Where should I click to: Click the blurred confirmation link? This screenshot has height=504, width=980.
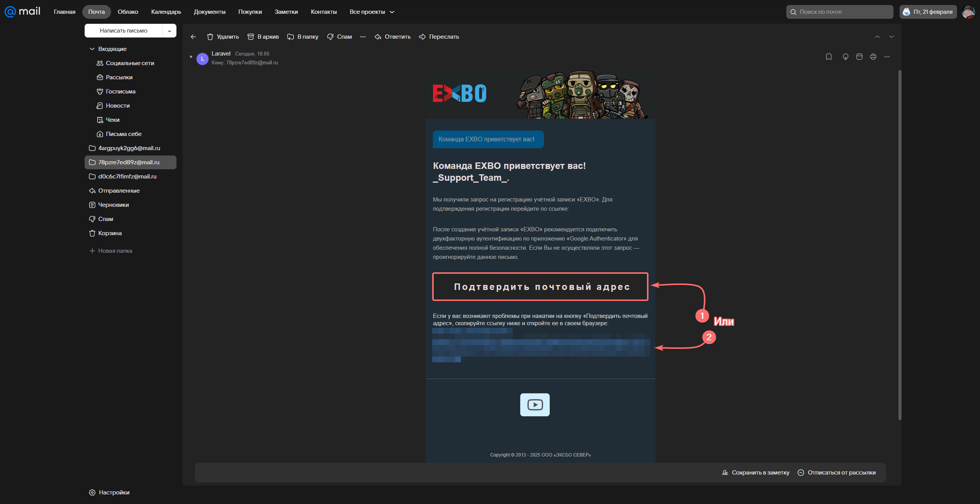coord(541,345)
